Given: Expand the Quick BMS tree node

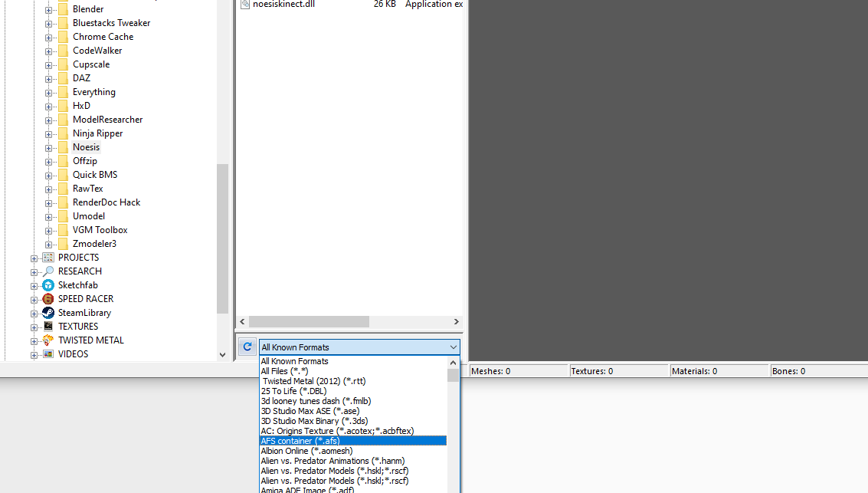Looking at the screenshot, I should coord(49,176).
